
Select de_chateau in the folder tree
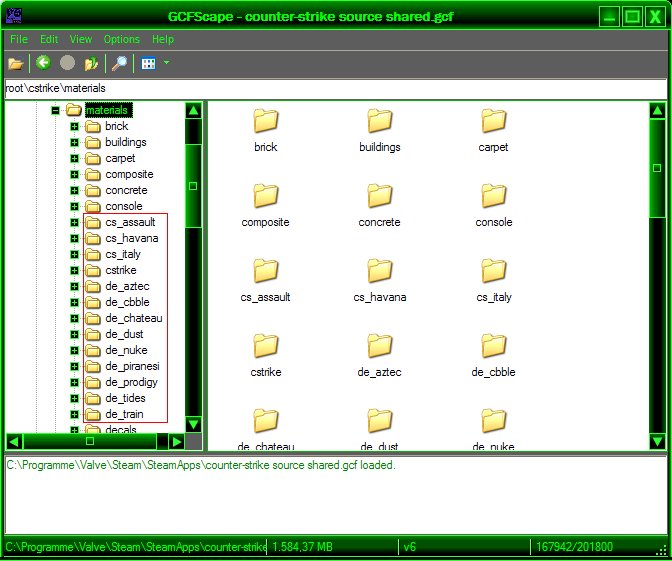tap(134, 318)
